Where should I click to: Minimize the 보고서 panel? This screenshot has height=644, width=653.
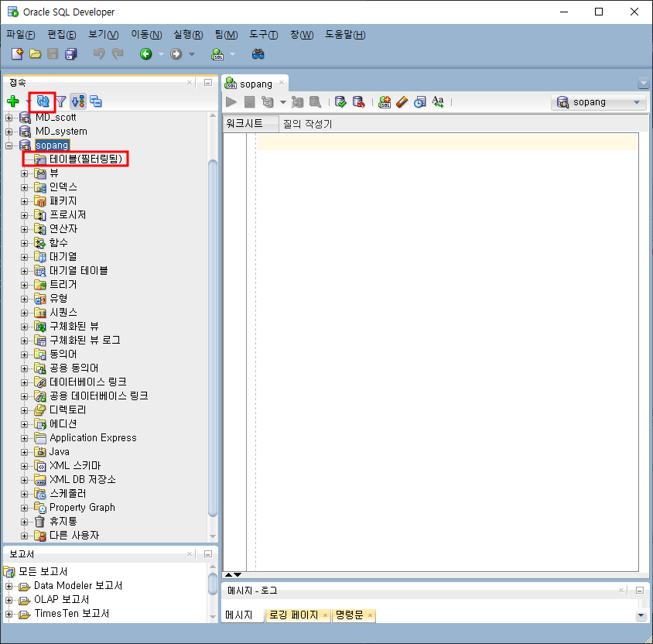pos(208,553)
